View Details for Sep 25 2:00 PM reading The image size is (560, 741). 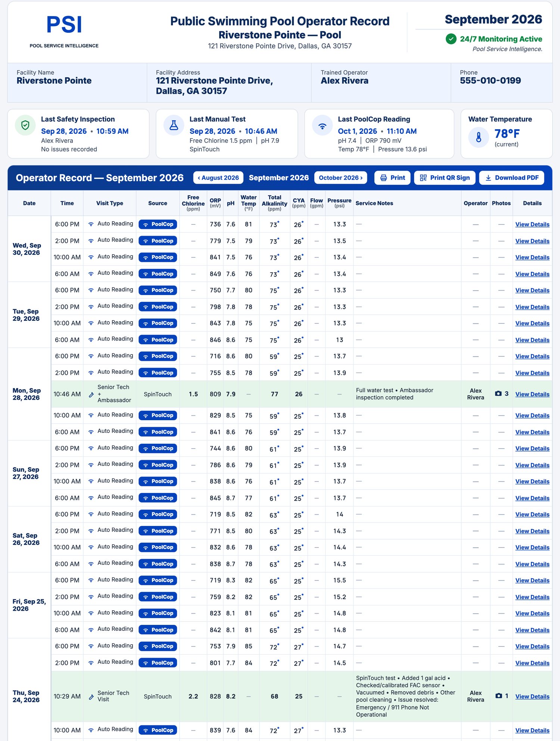click(532, 597)
